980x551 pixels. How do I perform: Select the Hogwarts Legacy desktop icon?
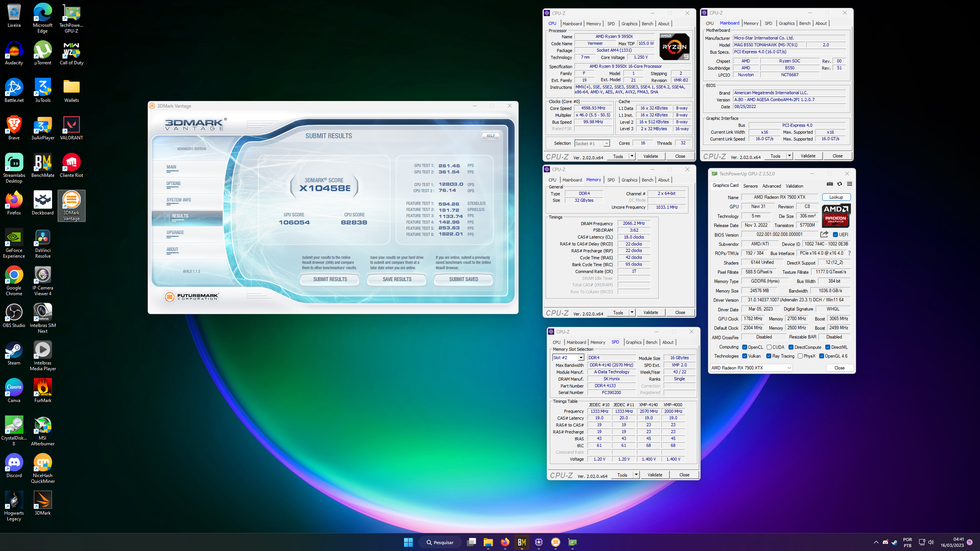coord(14,506)
